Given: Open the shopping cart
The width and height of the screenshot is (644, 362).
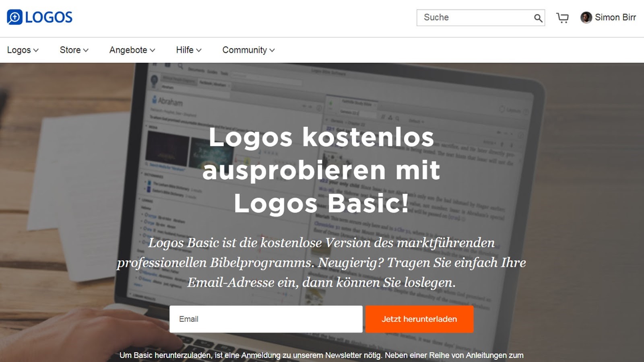Looking at the screenshot, I should pyautogui.click(x=562, y=17).
